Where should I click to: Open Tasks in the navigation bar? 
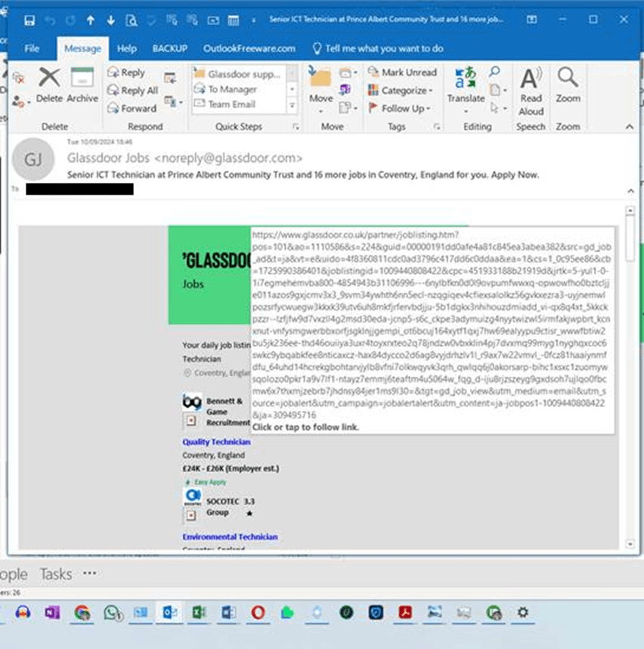point(56,574)
